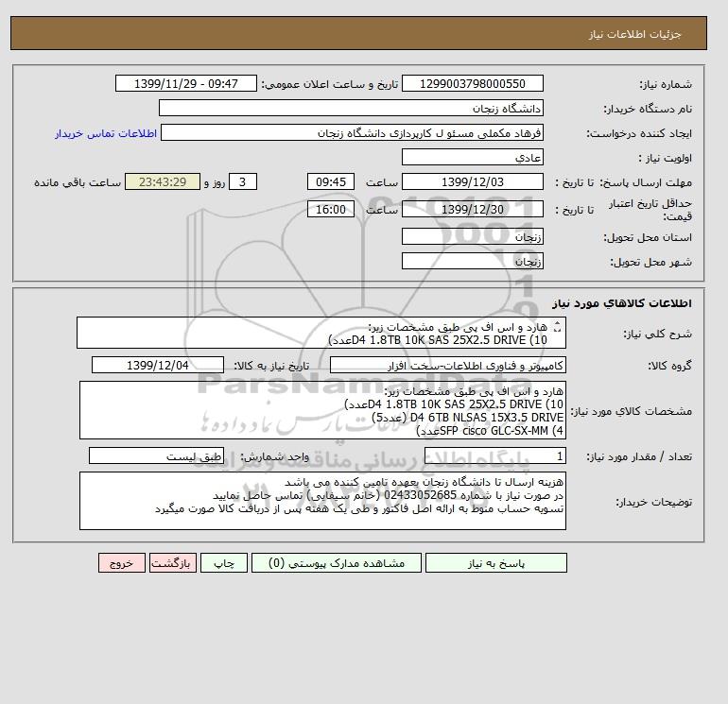Click the text 'ساعت باقی مانده'
Screen dimensions: 728x704
[x=78, y=182]
